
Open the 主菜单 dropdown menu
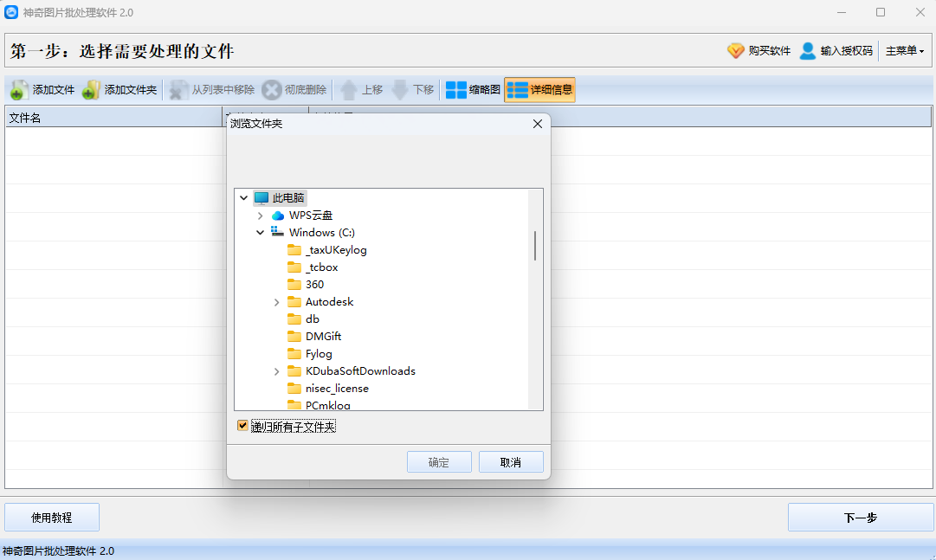pyautogui.click(x=905, y=51)
